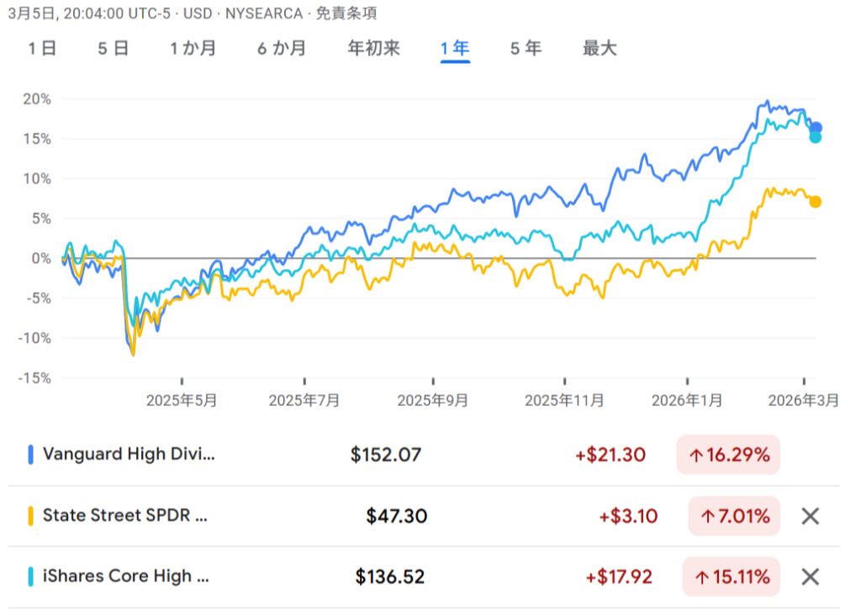Click the up-arrow 15.11% change badge
The image size is (861, 616).
[x=730, y=577]
